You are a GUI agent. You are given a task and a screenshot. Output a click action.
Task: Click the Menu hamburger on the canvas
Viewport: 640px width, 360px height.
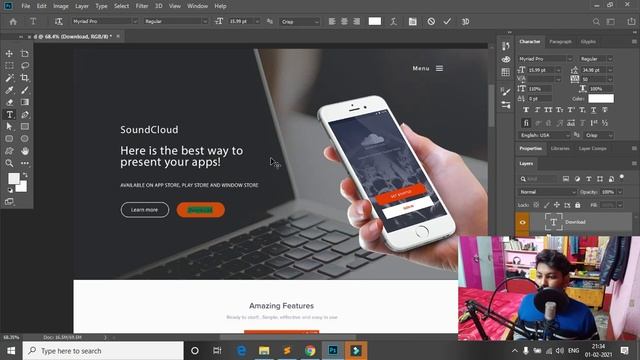point(439,68)
